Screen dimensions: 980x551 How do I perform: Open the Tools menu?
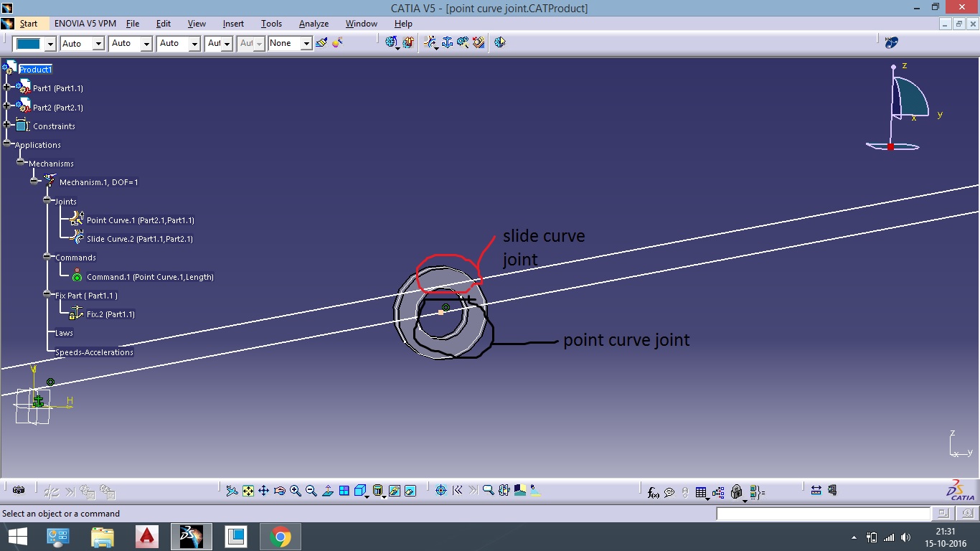click(271, 24)
